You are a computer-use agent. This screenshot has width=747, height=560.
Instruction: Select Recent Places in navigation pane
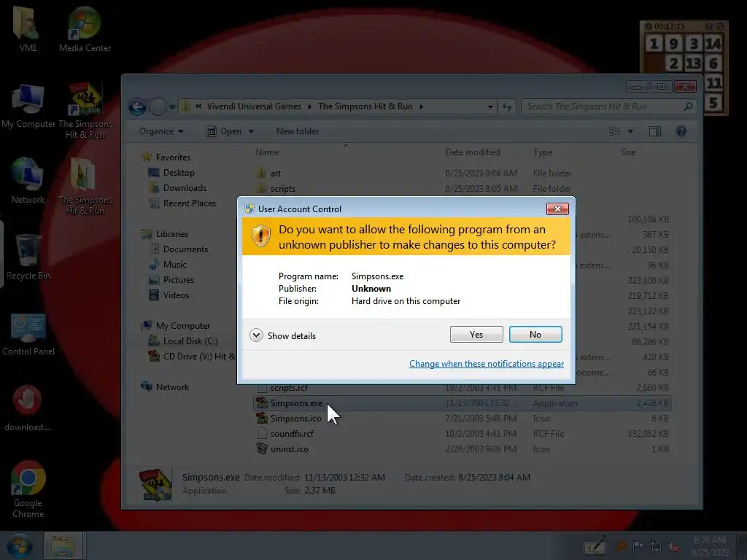click(x=182, y=203)
